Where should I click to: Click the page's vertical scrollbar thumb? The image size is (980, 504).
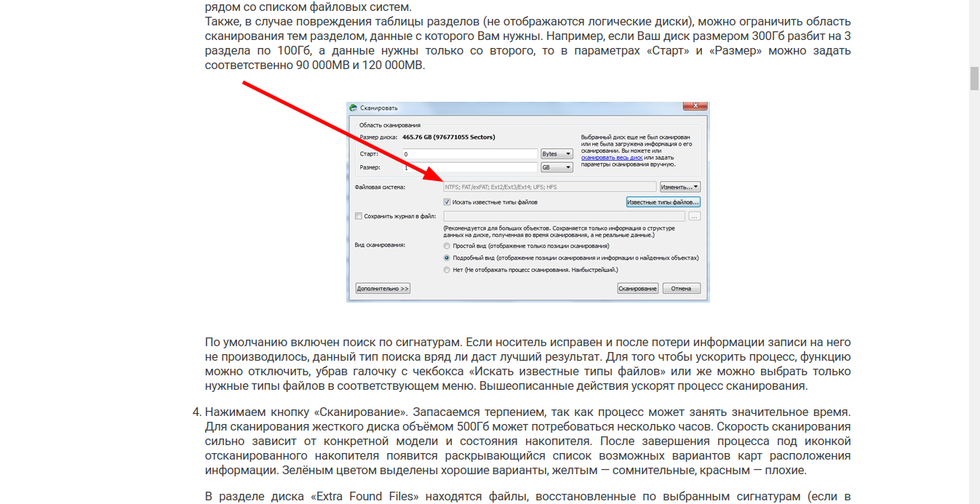(974, 78)
